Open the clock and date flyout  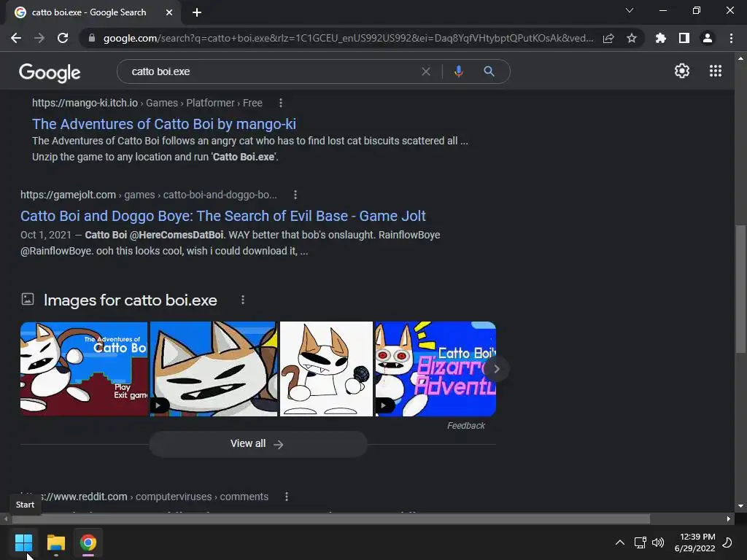pyautogui.click(x=694, y=542)
